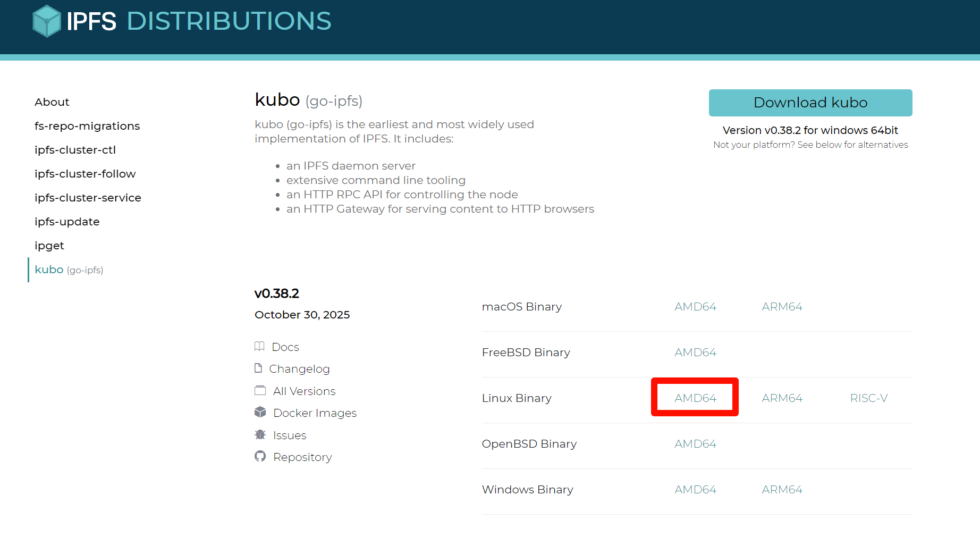Image resolution: width=980 pixels, height=537 pixels.
Task: Download Linux Binary RISC-V
Action: click(x=869, y=398)
